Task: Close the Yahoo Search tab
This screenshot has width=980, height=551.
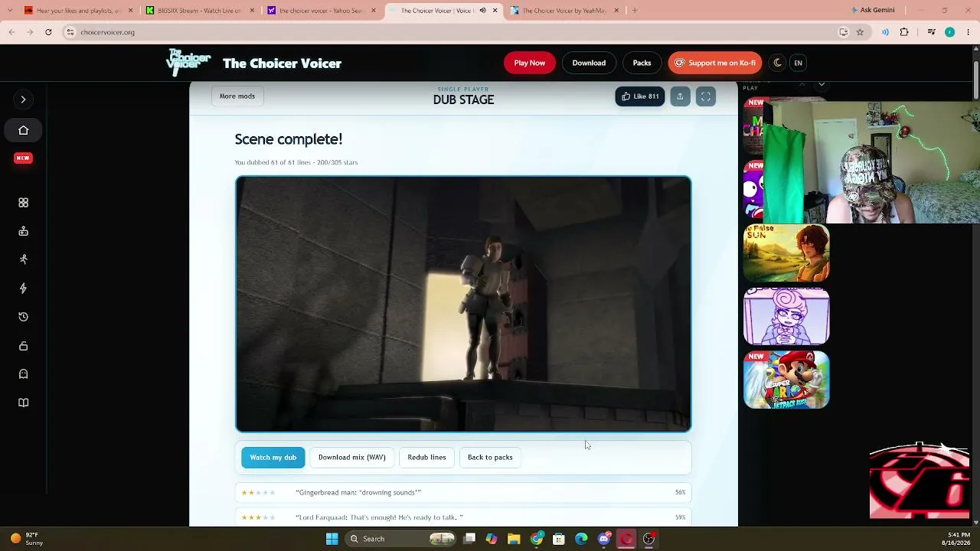Action: tap(374, 11)
